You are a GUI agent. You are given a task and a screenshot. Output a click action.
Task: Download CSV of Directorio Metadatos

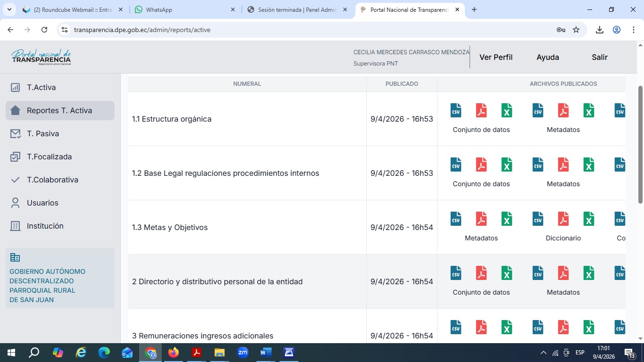pyautogui.click(x=538, y=273)
